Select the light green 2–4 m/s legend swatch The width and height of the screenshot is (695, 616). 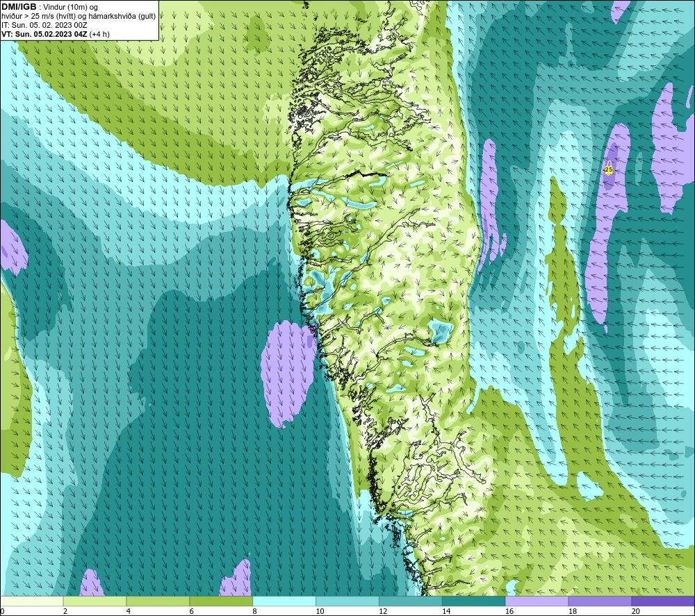[x=95, y=601]
